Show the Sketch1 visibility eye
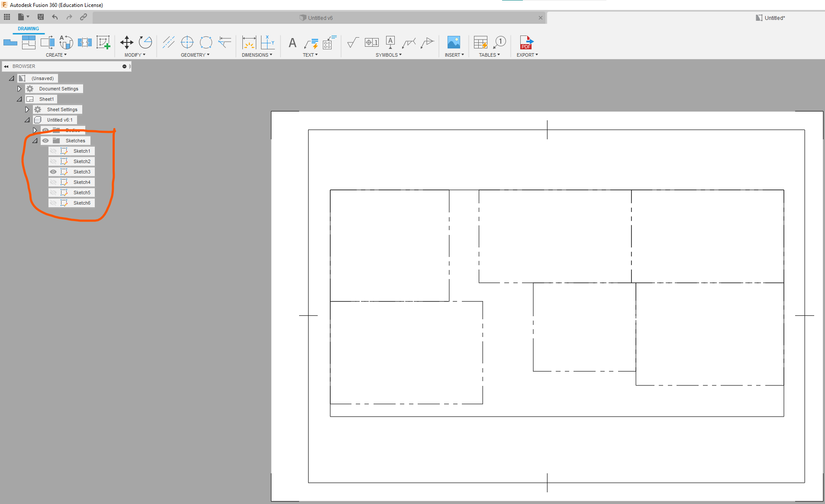 [53, 151]
